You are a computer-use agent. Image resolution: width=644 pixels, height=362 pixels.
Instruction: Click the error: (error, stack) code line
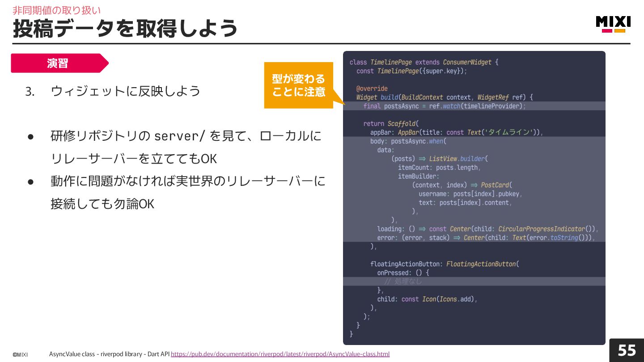pos(486,238)
